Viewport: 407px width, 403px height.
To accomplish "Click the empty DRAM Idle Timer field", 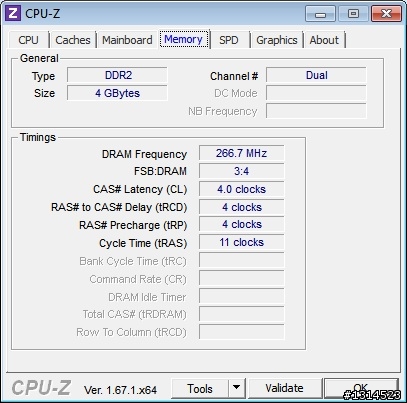I will coord(242,296).
